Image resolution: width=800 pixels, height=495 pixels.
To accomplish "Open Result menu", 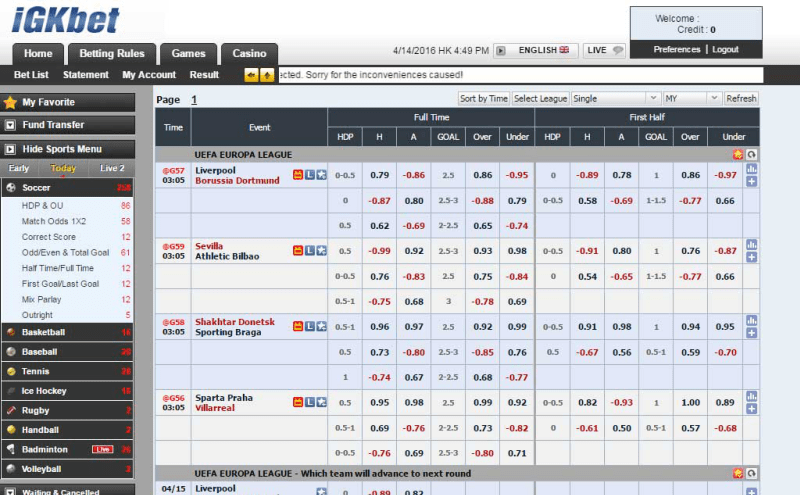I will [x=204, y=75].
